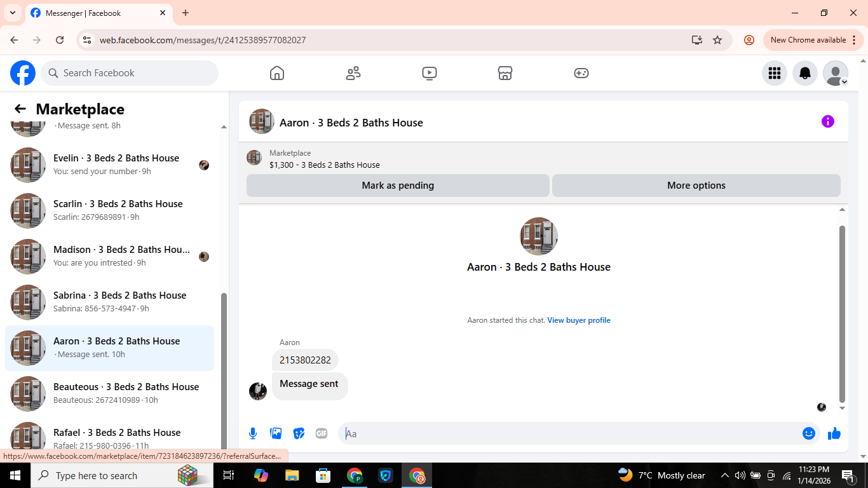868x488 pixels.
Task: Send a thumbs-up like
Action: tap(834, 433)
